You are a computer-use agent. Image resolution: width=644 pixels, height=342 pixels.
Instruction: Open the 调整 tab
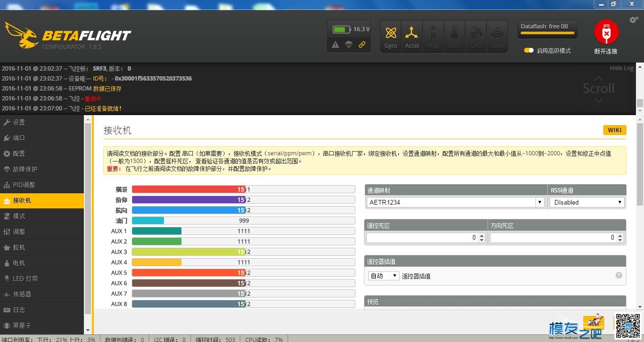click(x=42, y=232)
